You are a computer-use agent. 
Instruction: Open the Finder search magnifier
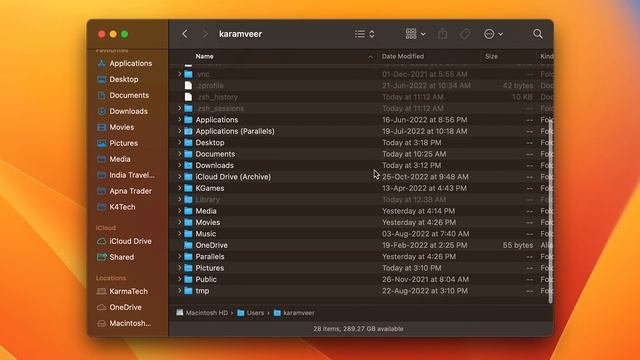point(538,34)
